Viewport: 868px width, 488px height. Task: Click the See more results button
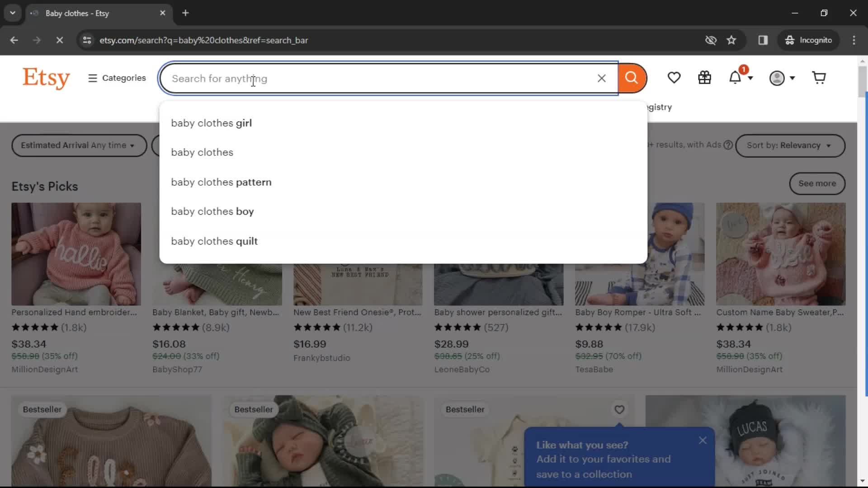coord(817,183)
